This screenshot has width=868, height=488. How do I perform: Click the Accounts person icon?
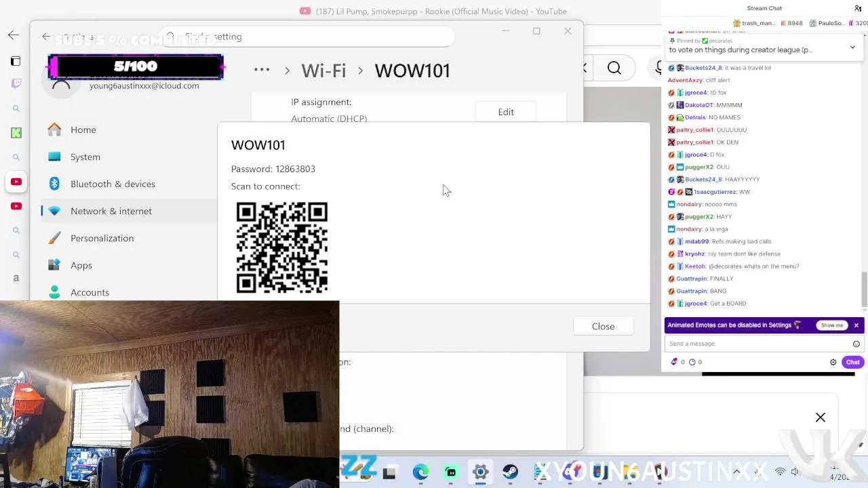(55, 291)
